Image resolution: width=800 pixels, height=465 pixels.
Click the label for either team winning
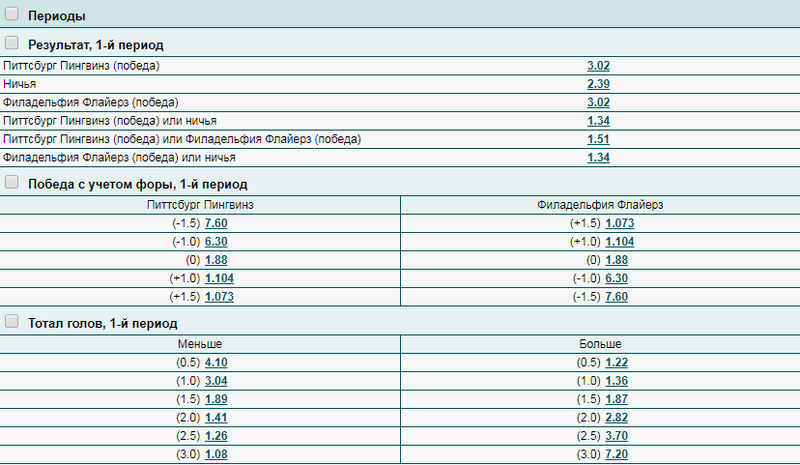tap(182, 139)
